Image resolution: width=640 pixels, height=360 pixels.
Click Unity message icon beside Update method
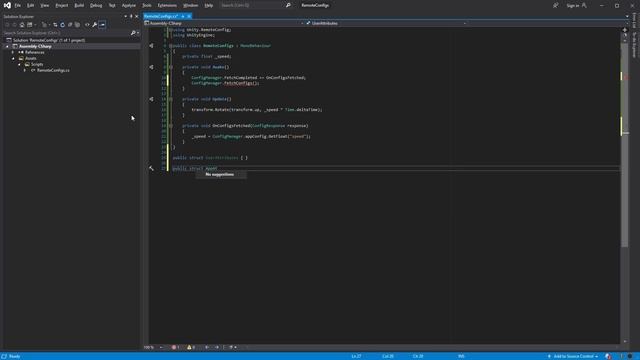pyautogui.click(x=151, y=99)
